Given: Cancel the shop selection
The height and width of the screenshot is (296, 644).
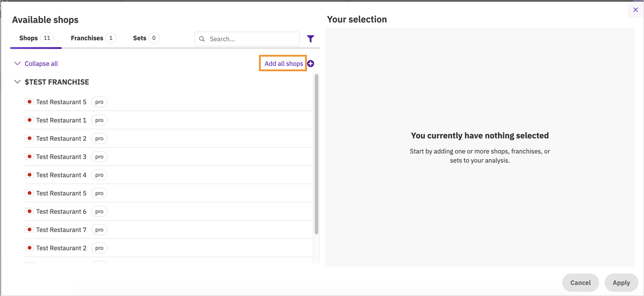Looking at the screenshot, I should coord(580,283).
